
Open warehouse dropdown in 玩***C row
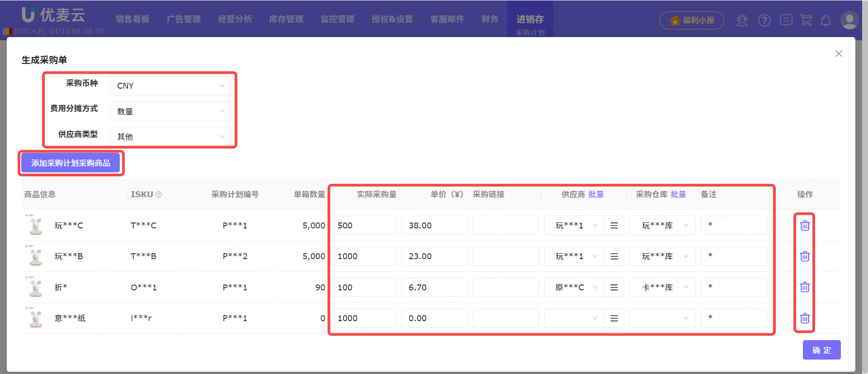[x=662, y=225]
